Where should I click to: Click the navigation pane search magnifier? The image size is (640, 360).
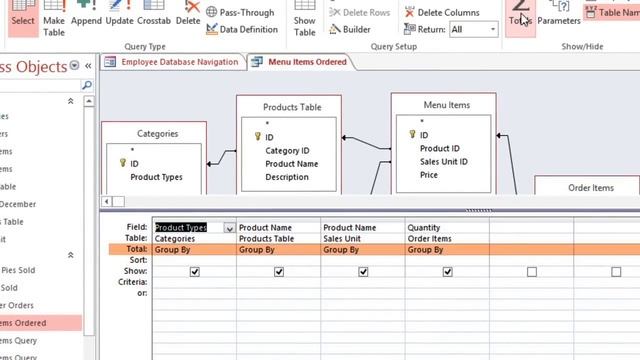[87, 85]
